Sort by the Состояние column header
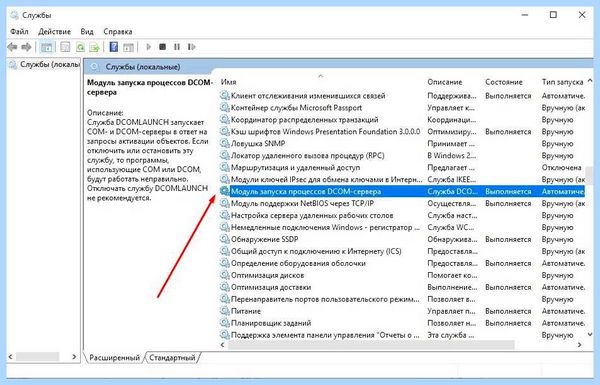Image resolution: width=600 pixels, height=385 pixels. tap(504, 82)
